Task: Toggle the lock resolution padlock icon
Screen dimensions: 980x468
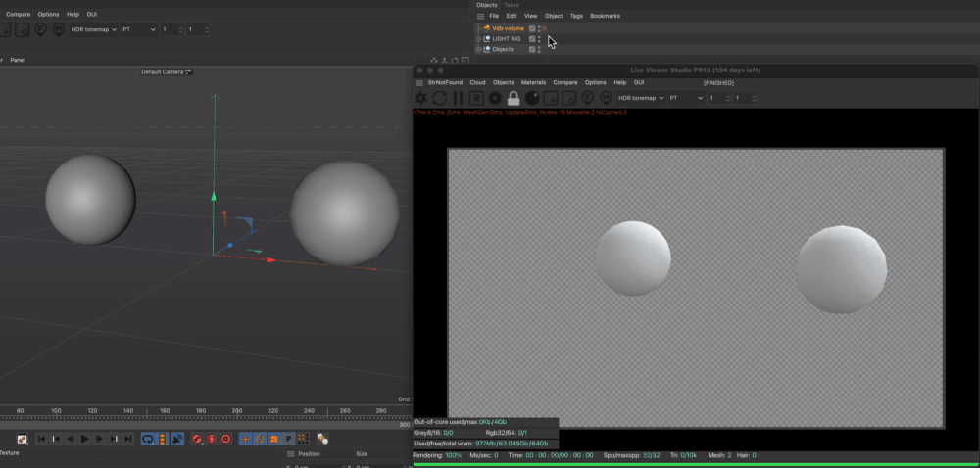Action: 514,98
